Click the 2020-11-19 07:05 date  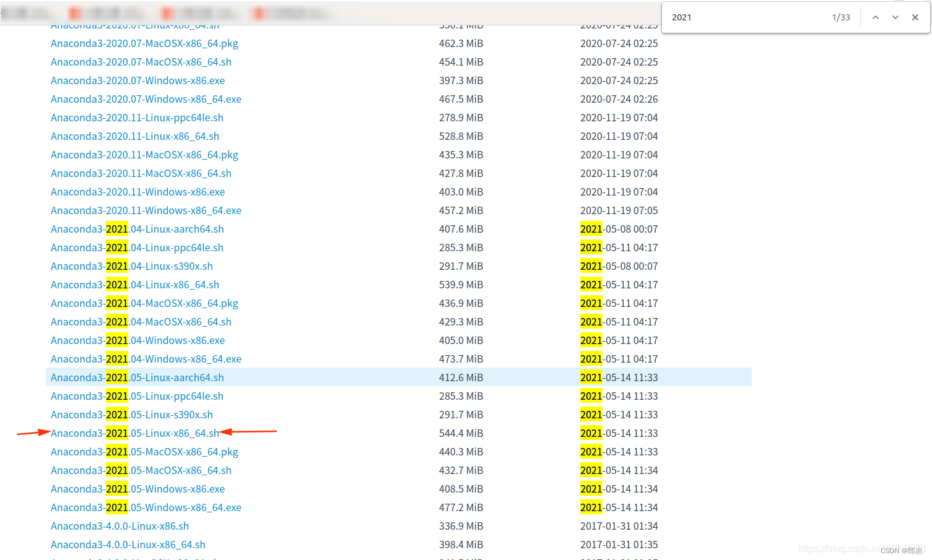[619, 210]
